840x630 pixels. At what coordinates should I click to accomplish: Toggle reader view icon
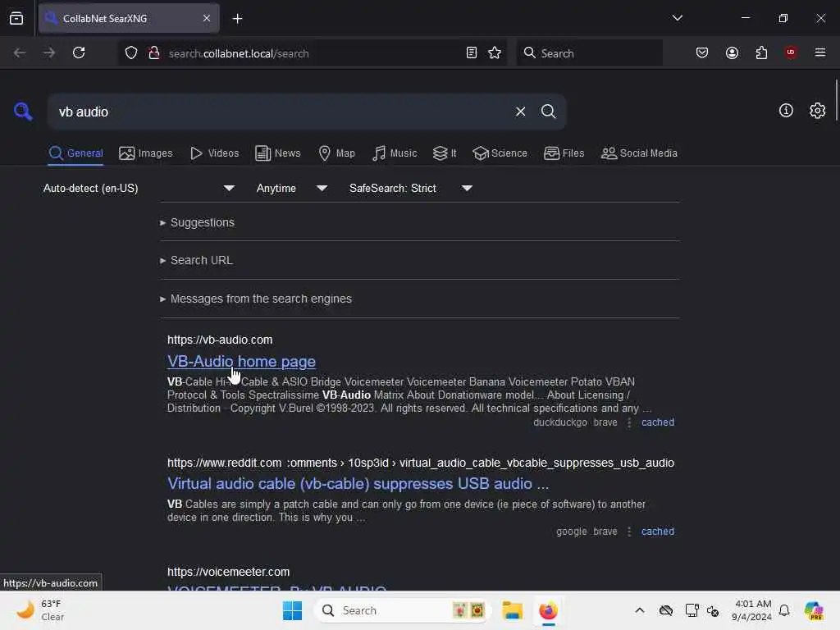click(472, 53)
